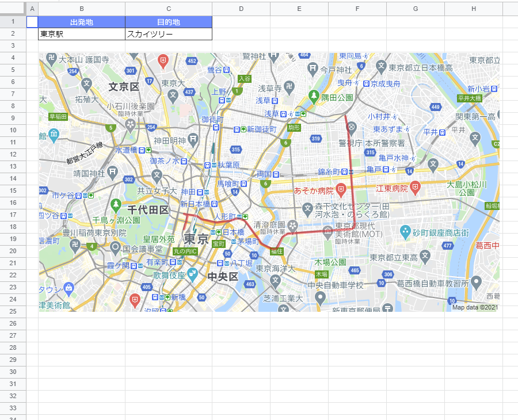Image resolution: width=518 pixels, height=420 pixels.
Task: Click the 江東病院 hospital pin marker
Action: [415, 187]
